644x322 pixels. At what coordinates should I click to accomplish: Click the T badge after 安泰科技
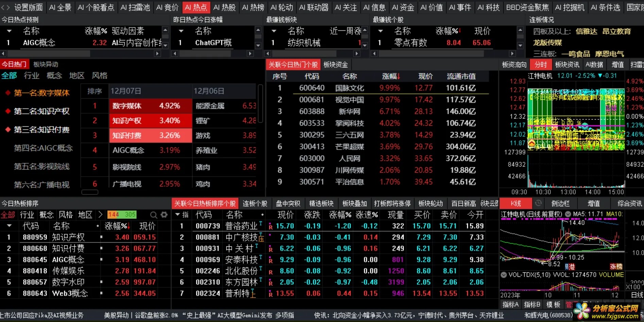[x=260, y=257]
